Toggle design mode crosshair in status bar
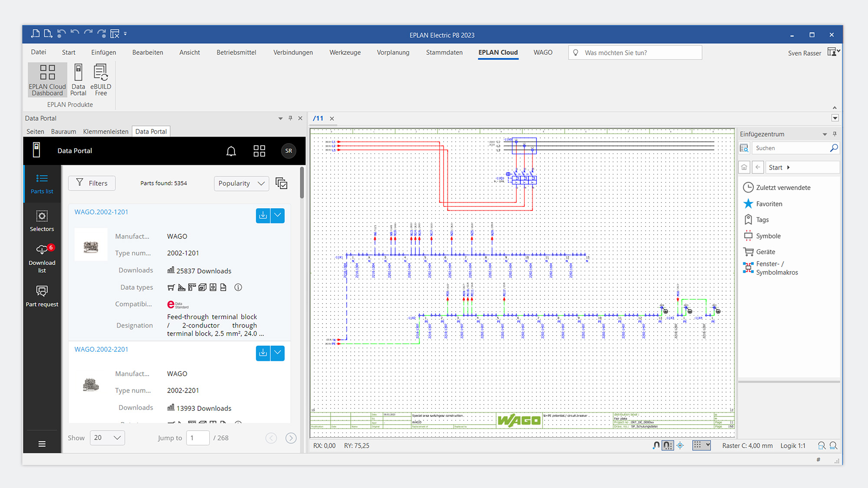868x488 pixels. coord(680,445)
